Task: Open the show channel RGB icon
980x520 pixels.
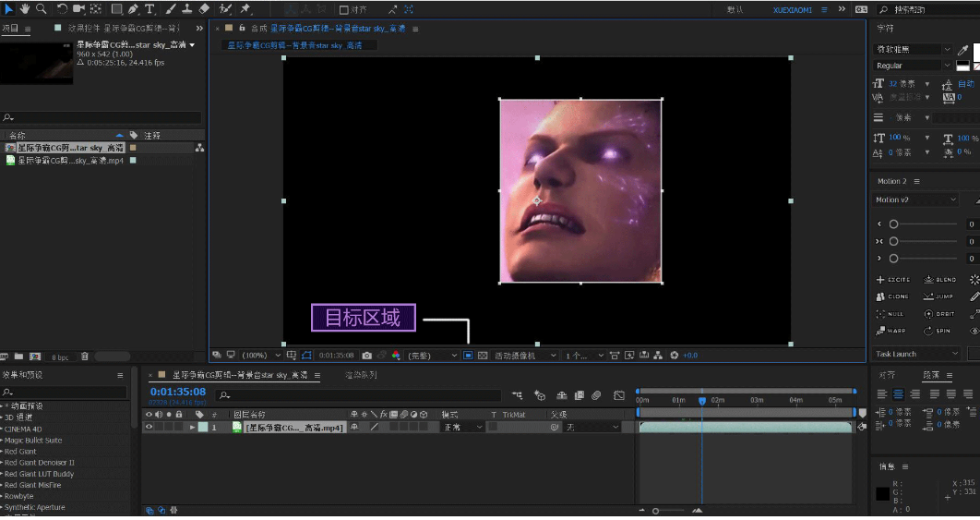Action: click(x=396, y=356)
